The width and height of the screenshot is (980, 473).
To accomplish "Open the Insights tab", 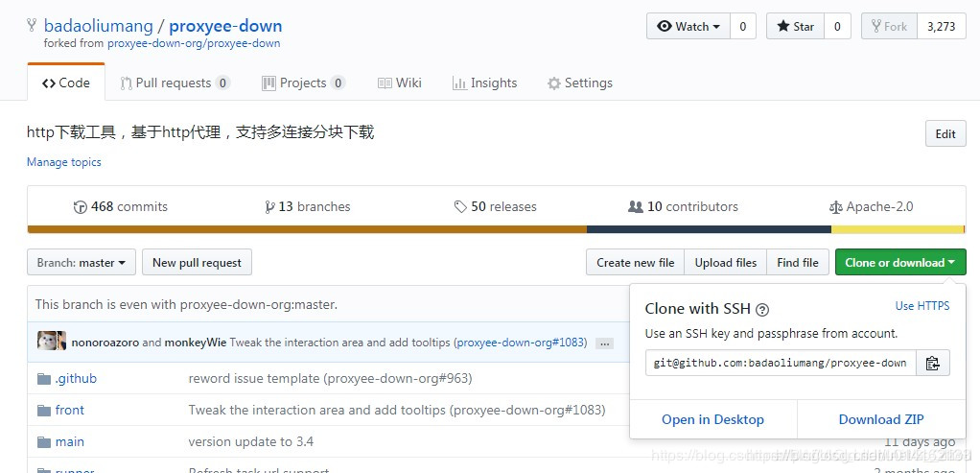I will click(x=485, y=83).
